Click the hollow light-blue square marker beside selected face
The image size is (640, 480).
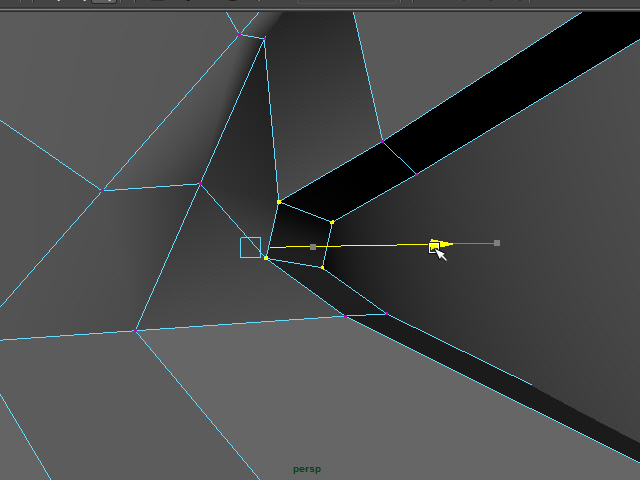(x=251, y=247)
